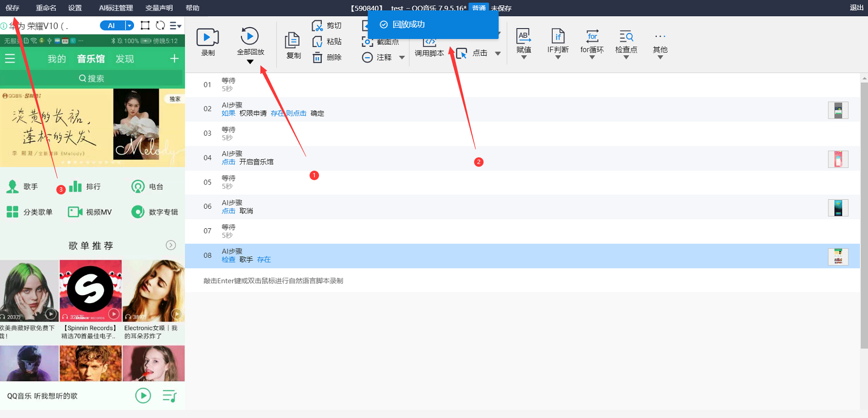Click the 赋值 AB assignment icon
This screenshot has width=868, height=418.
point(524,36)
